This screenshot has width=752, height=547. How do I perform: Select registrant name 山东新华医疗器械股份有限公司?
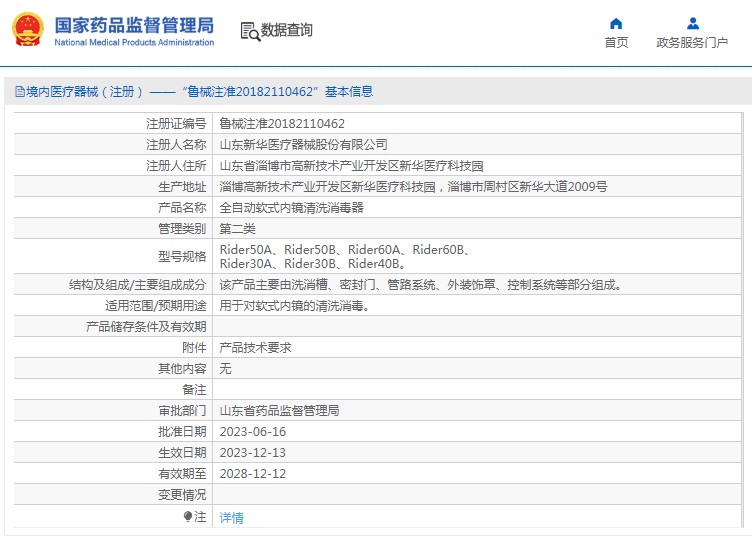point(303,145)
